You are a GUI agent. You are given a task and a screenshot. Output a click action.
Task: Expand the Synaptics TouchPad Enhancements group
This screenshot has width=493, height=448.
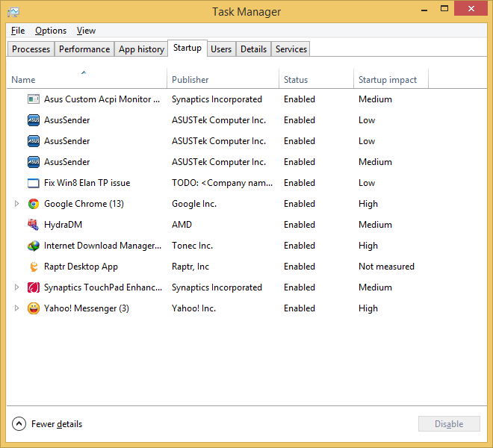pyautogui.click(x=16, y=287)
